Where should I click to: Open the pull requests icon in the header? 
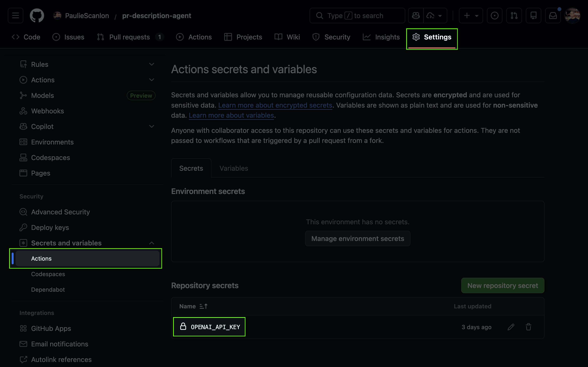[x=514, y=15]
